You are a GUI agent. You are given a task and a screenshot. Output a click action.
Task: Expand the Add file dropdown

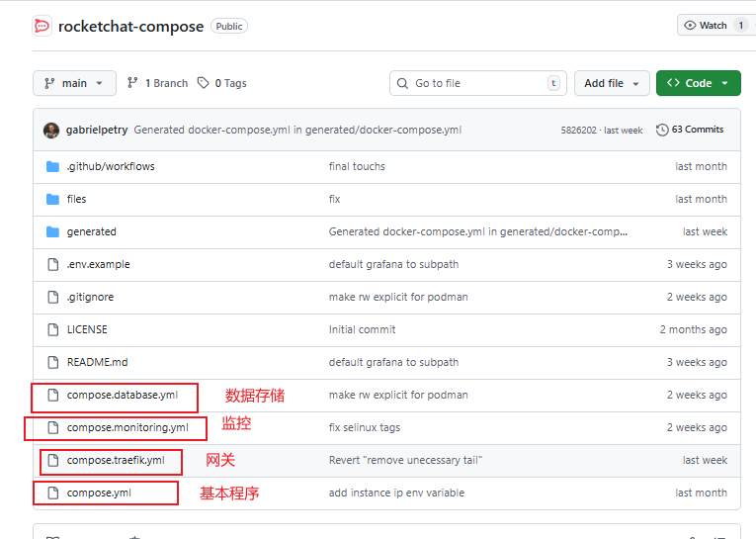click(x=612, y=83)
